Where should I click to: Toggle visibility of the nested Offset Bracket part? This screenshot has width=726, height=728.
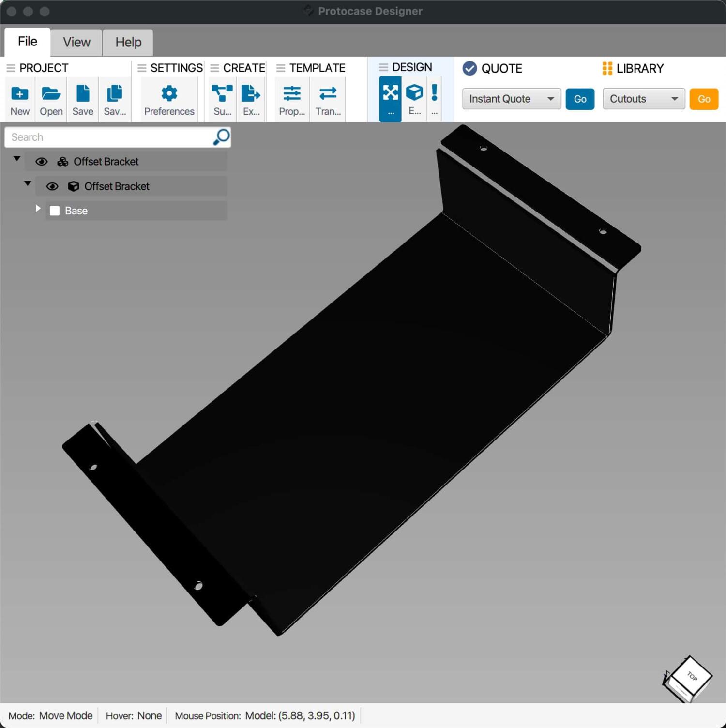click(x=52, y=186)
